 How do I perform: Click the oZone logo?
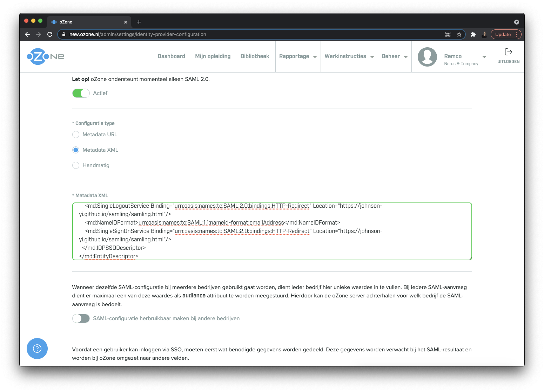(45, 56)
